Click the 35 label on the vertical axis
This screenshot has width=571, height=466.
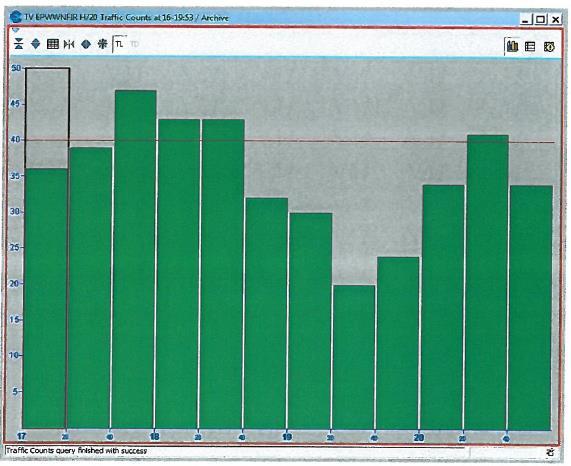[x=16, y=176]
